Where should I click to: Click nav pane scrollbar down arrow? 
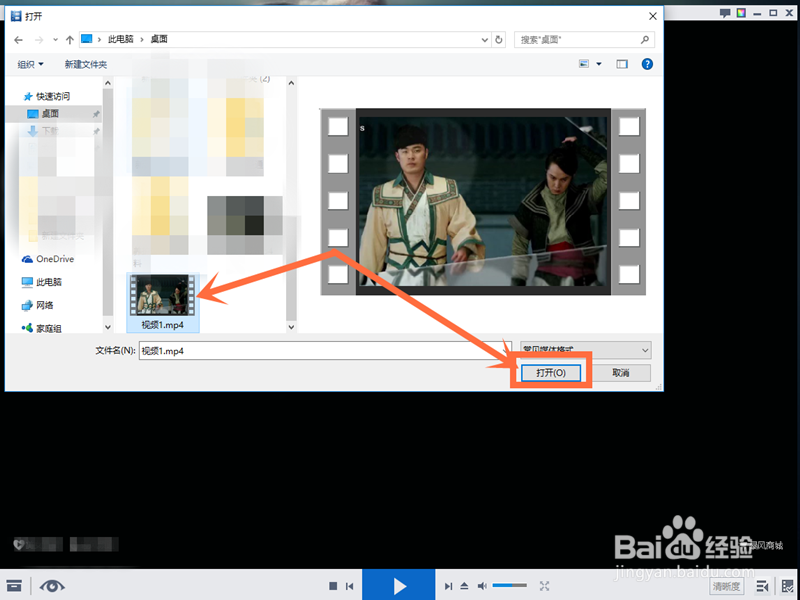coord(108,327)
